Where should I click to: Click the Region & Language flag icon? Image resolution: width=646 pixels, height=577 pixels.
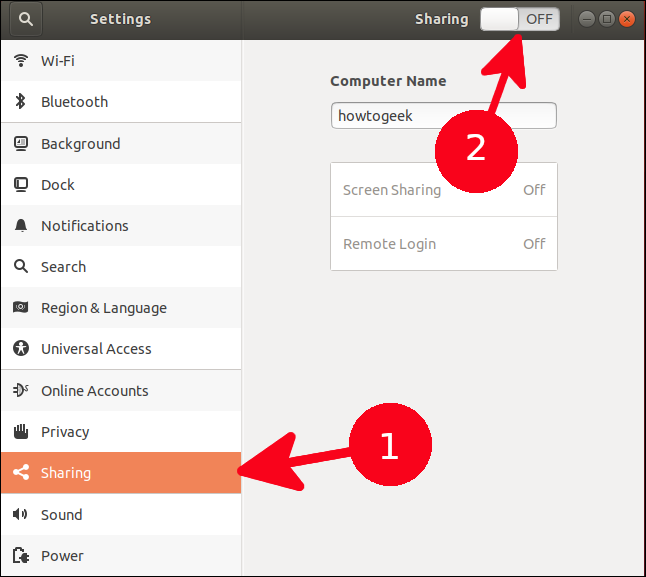21,307
